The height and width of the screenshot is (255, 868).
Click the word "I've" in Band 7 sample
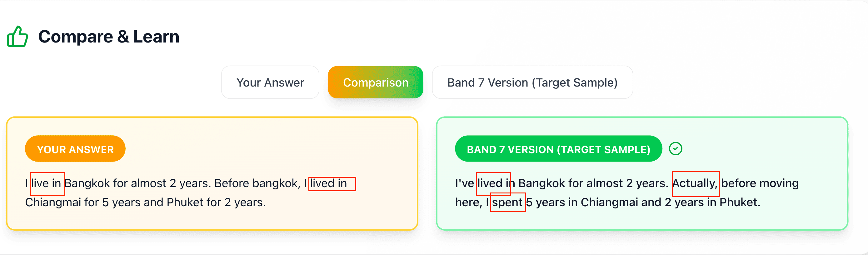tap(464, 183)
